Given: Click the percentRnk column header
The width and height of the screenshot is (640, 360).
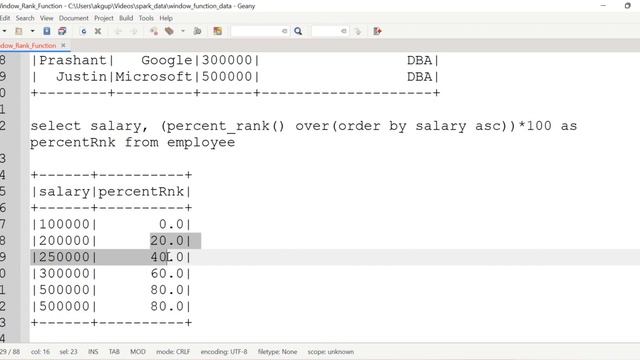Looking at the screenshot, I should point(141,191).
